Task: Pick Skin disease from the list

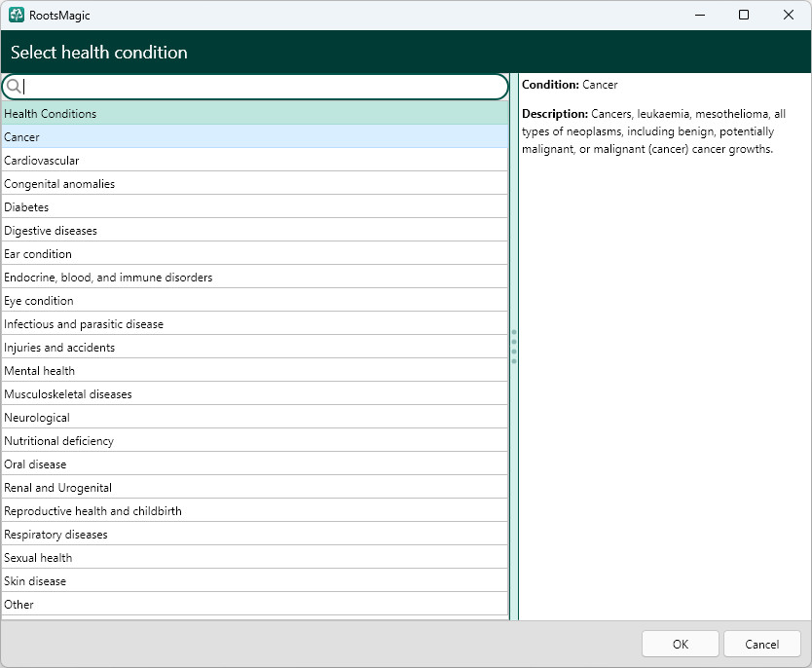Action: pyautogui.click(x=255, y=580)
